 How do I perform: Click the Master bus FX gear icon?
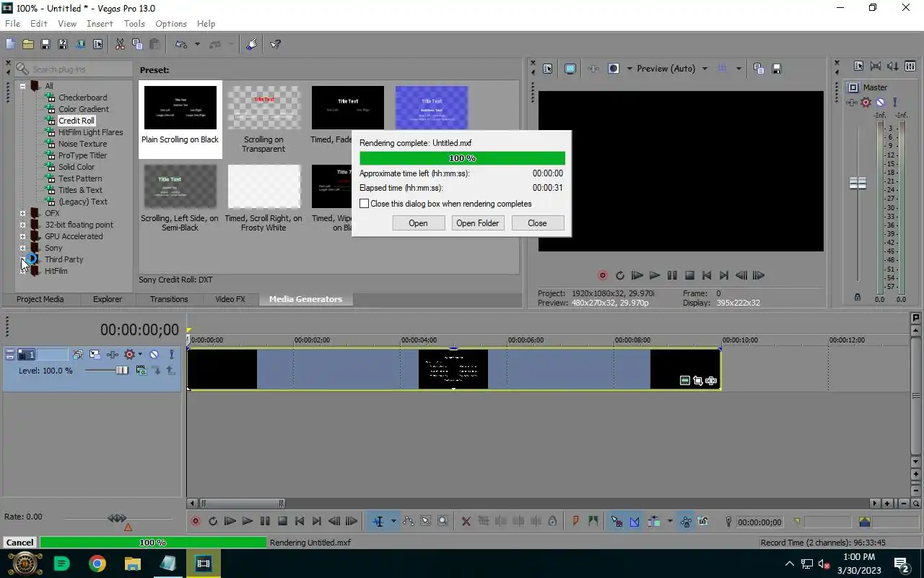(x=866, y=103)
